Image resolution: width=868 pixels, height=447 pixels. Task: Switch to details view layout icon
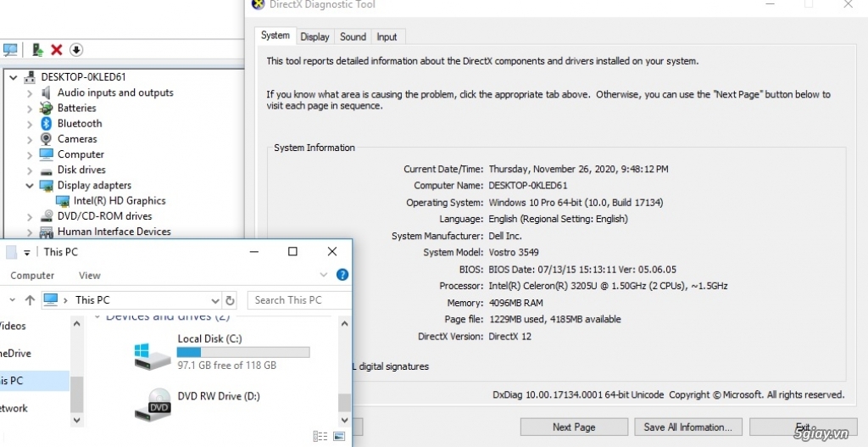[x=320, y=437]
